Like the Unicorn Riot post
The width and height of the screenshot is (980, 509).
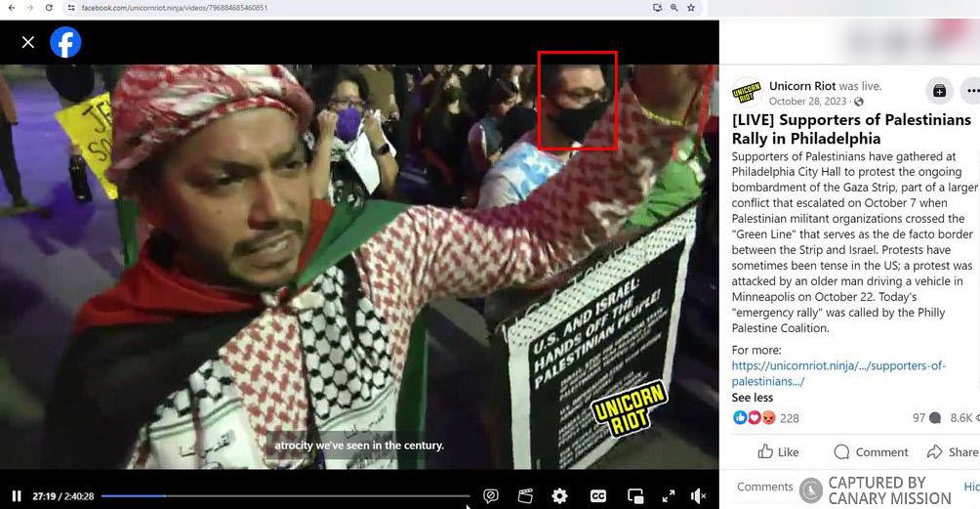click(778, 451)
